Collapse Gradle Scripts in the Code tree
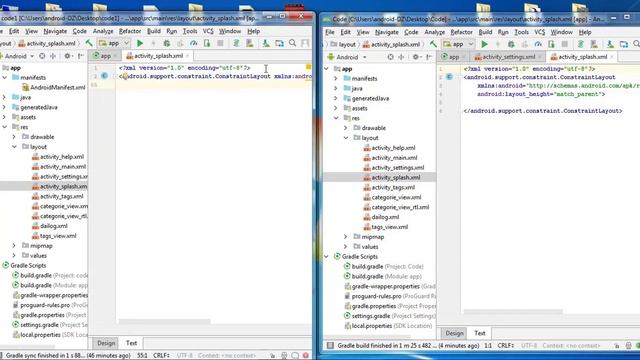This screenshot has width=640, height=360. pyautogui.click(x=326, y=256)
